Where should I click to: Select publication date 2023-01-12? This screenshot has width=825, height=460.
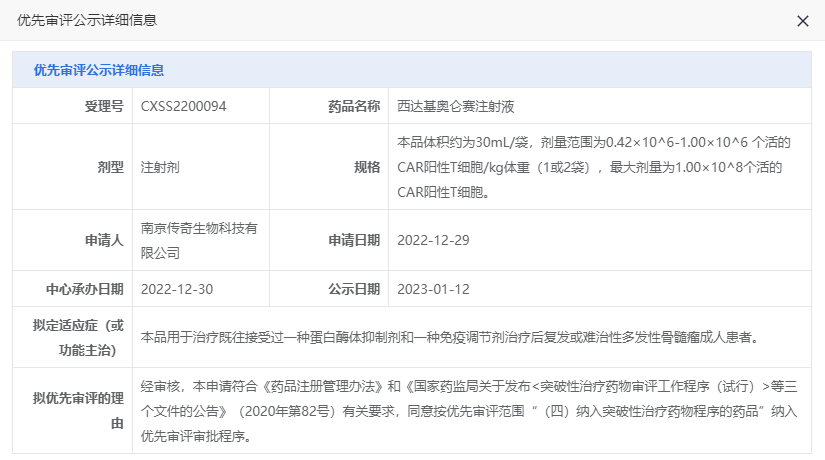point(433,289)
